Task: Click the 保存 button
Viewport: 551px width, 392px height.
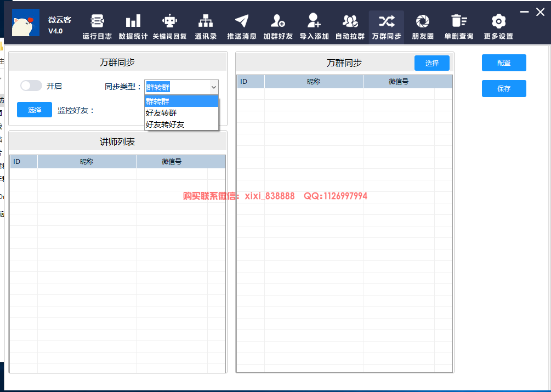Action: (x=504, y=88)
